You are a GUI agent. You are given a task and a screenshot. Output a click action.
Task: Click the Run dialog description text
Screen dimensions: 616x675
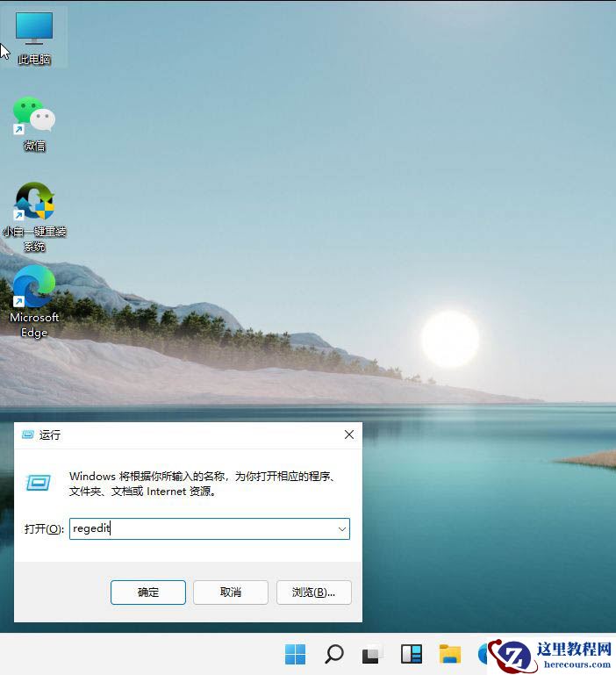click(x=204, y=484)
